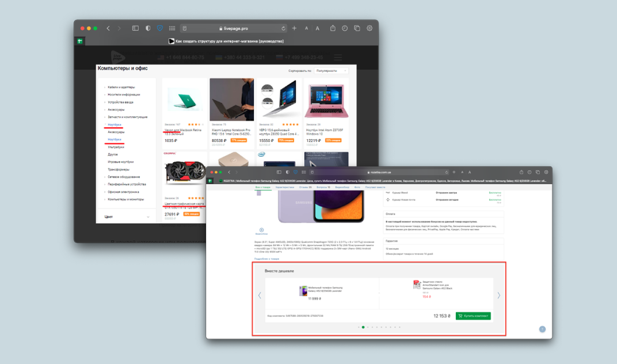
Task: Switch to the Характеристики tab
Action: (285, 187)
